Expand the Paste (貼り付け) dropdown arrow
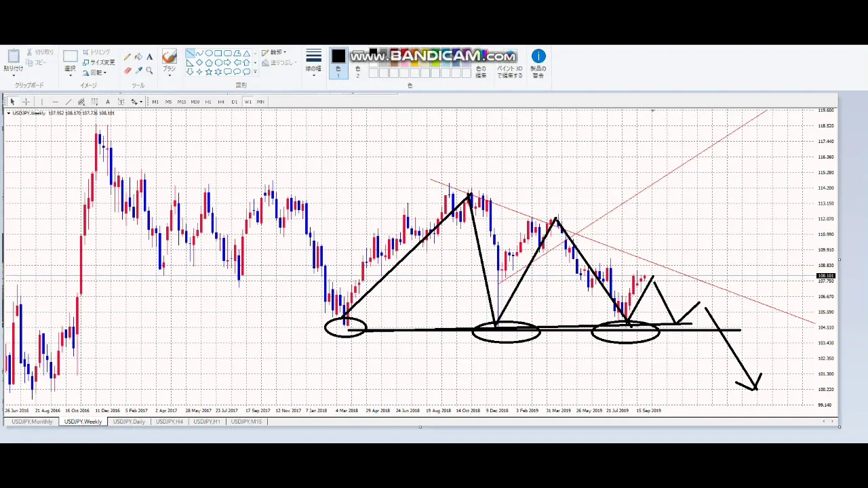This screenshot has height=488, width=868. (x=14, y=75)
